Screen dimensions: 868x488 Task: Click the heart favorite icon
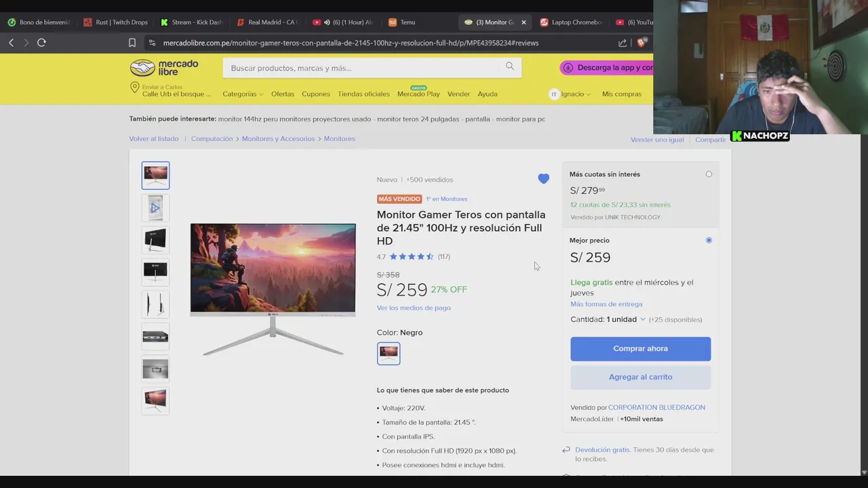(x=544, y=179)
